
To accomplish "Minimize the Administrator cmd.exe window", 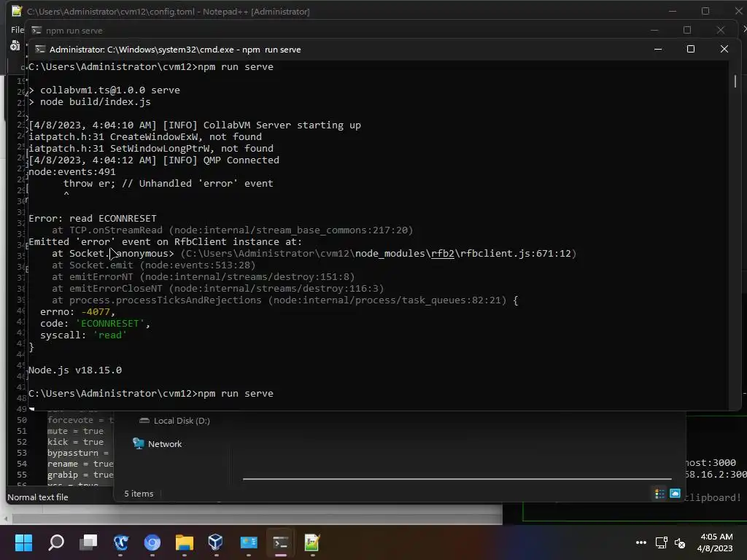I will tap(658, 49).
